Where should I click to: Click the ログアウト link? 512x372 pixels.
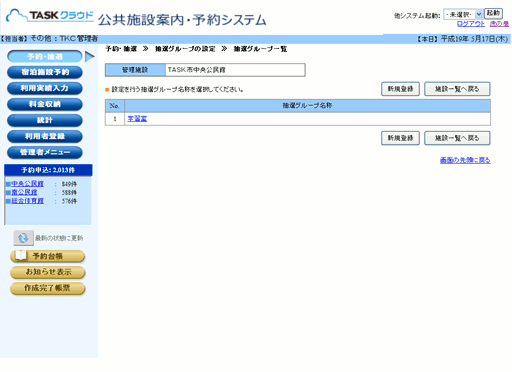pos(471,24)
